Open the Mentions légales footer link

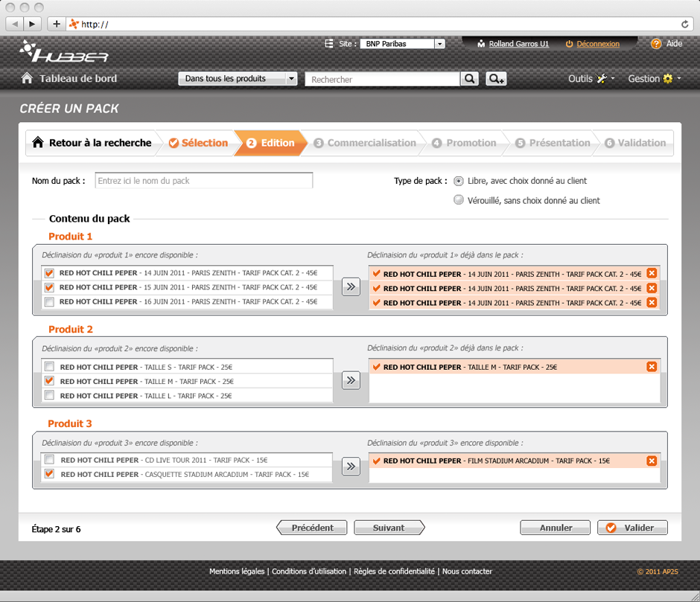pos(237,571)
